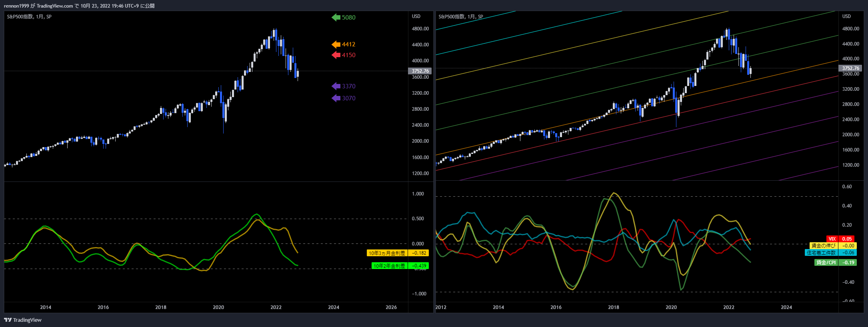868x327 pixels.
Task: Click 0.60 on the right indicator scale
Action: (x=847, y=187)
